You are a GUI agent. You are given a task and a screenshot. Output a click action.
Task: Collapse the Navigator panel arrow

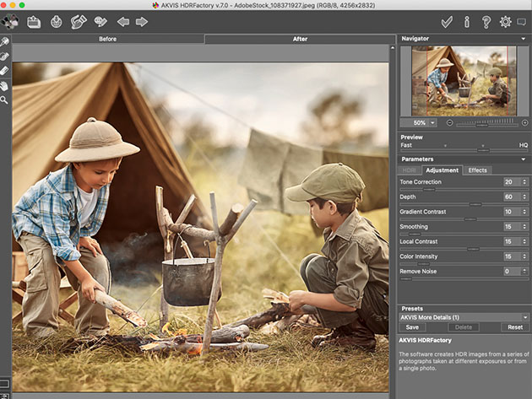coord(524,38)
